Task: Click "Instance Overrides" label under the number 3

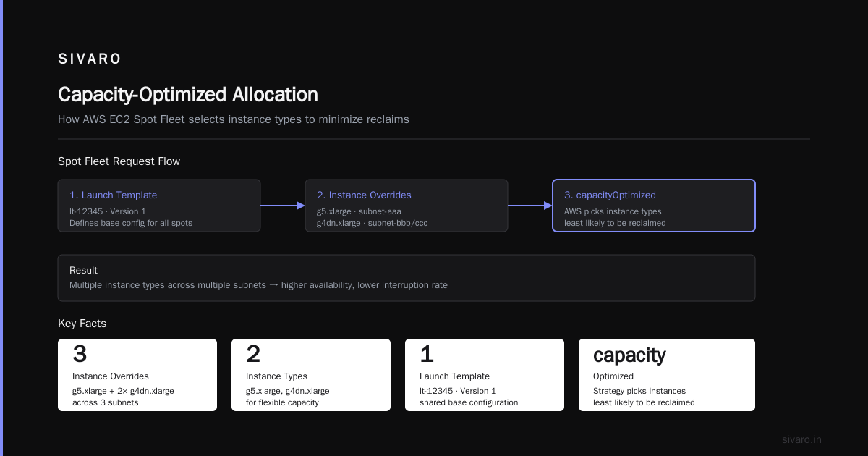Action: 111,376
